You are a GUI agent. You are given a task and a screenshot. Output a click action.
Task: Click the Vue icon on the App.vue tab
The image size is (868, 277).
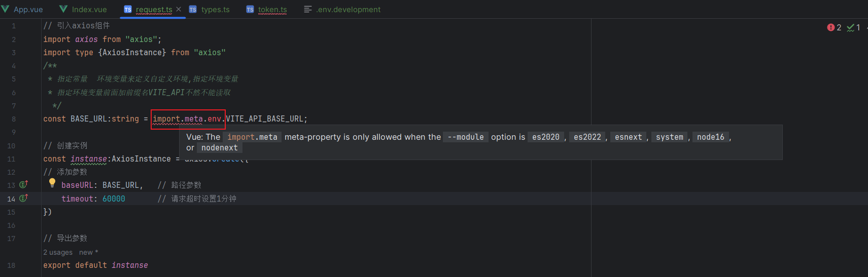coord(6,9)
